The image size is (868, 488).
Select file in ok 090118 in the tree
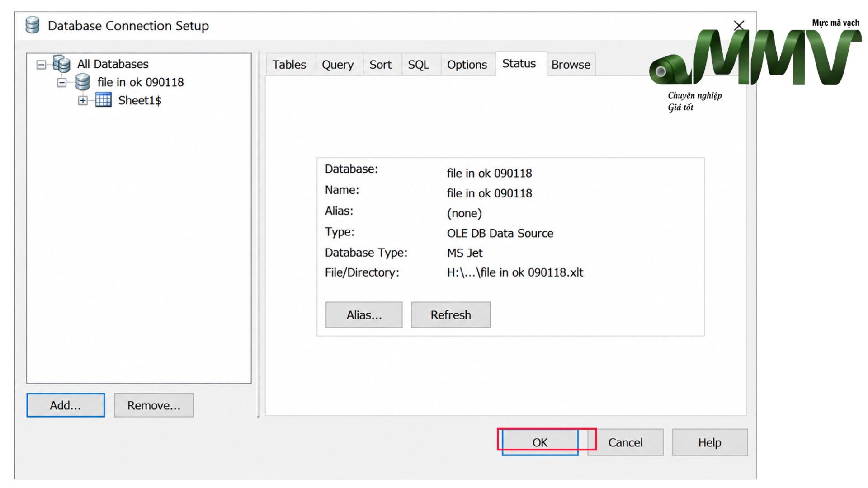(141, 82)
